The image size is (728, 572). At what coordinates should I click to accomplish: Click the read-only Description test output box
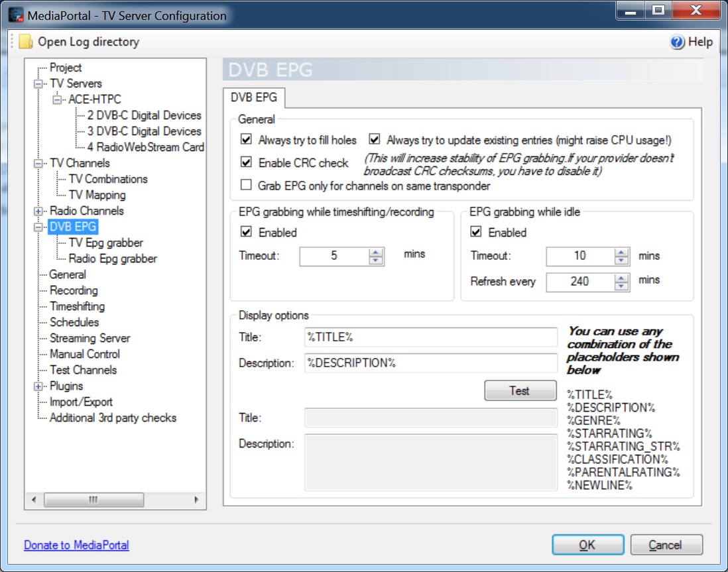(x=430, y=463)
